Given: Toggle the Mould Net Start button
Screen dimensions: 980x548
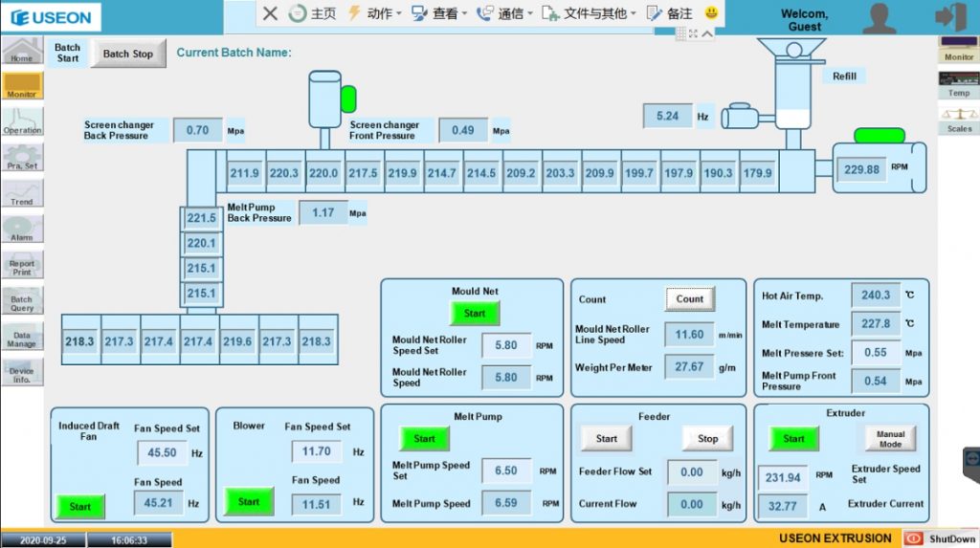Looking at the screenshot, I should (x=475, y=313).
